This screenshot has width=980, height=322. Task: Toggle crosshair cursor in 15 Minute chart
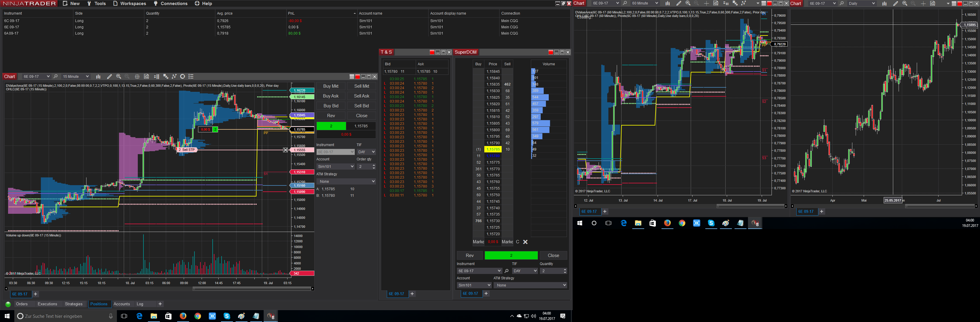coord(137,76)
